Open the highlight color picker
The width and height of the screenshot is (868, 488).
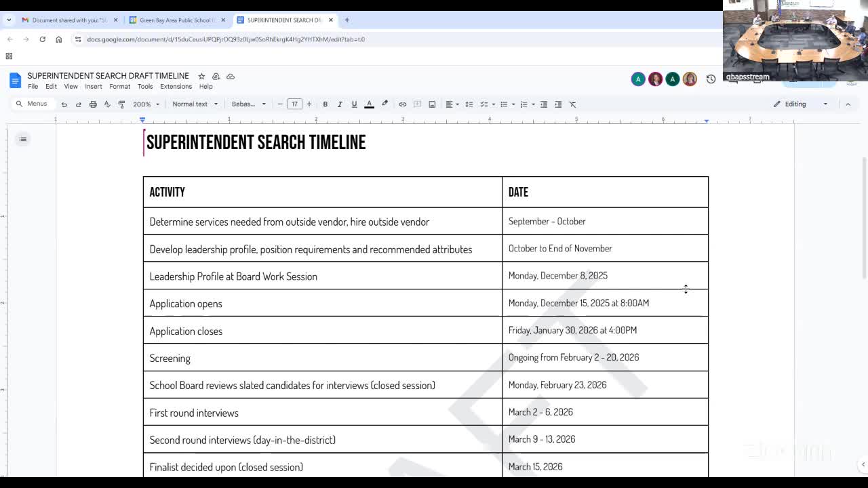[x=384, y=104]
